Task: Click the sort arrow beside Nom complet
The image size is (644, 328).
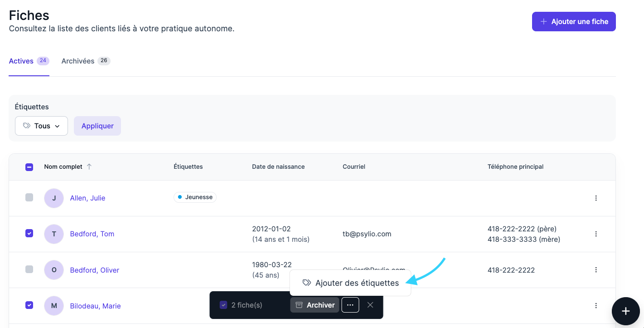Action: 89,166
